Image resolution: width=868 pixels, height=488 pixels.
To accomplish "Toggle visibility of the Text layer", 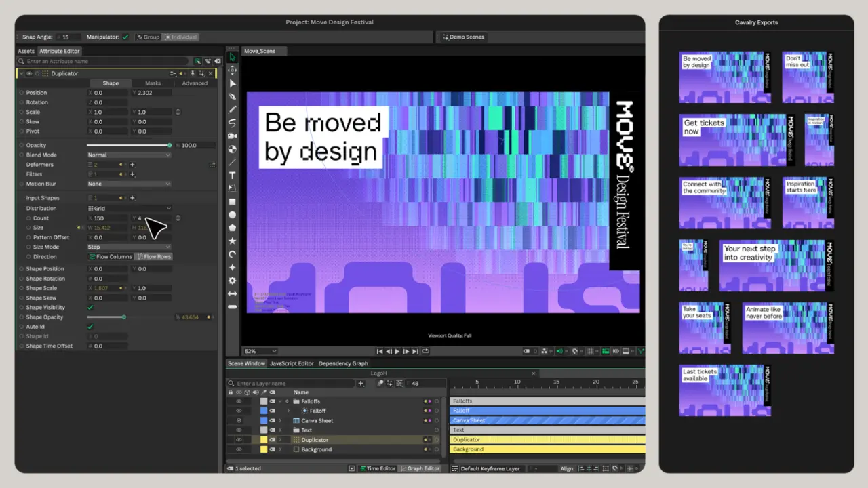I will coord(239,430).
